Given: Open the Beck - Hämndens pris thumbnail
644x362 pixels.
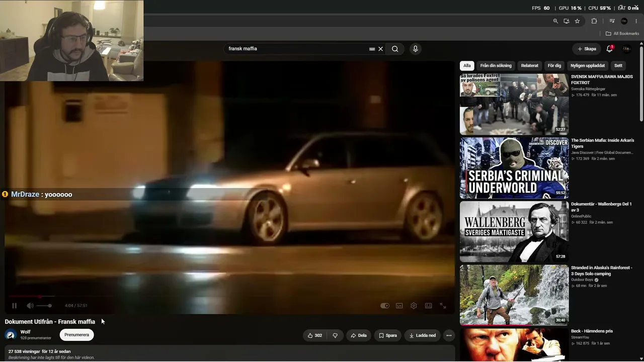Looking at the screenshot, I should 514,345.
